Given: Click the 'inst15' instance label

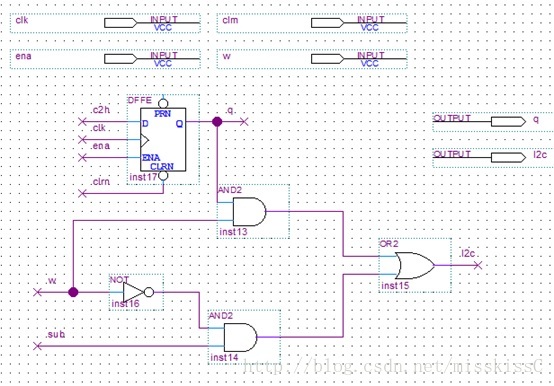Looking at the screenshot, I should 395,286.
